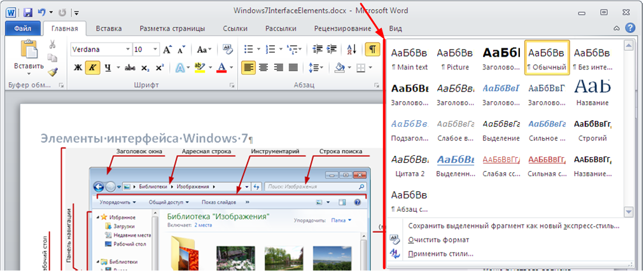644x271 pixels.
Task: Switch to the Рецензирование tab
Action: click(x=342, y=29)
